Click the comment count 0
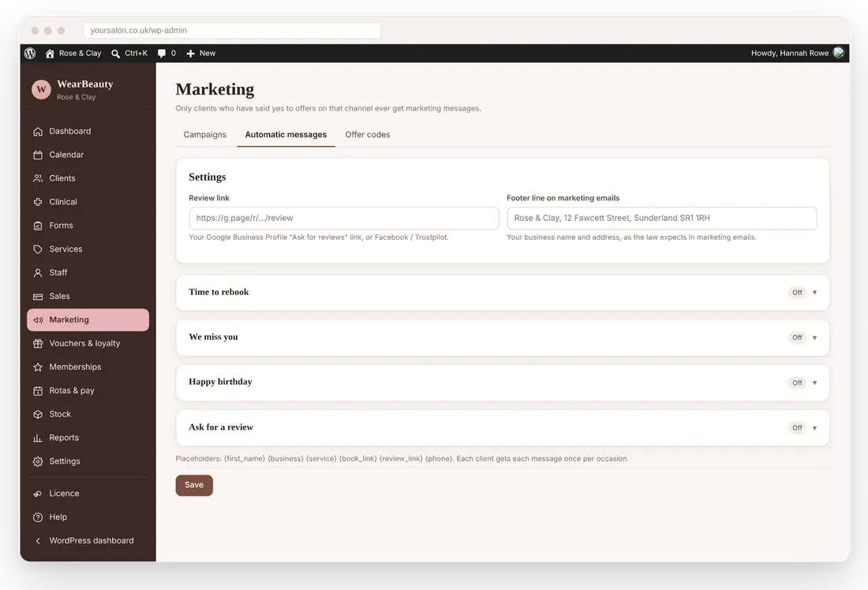Image resolution: width=868 pixels, height=590 pixels. 174,53
